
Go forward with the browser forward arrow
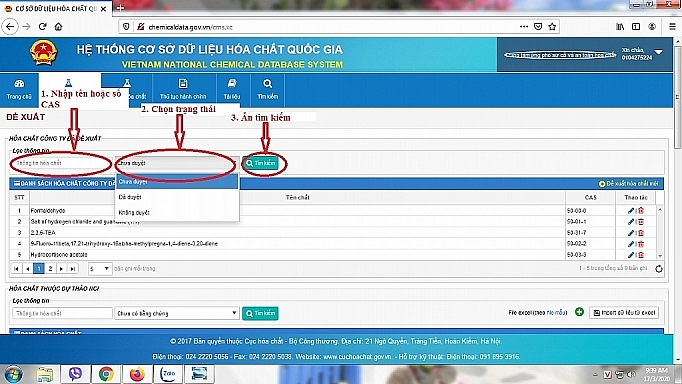pyautogui.click(x=27, y=27)
